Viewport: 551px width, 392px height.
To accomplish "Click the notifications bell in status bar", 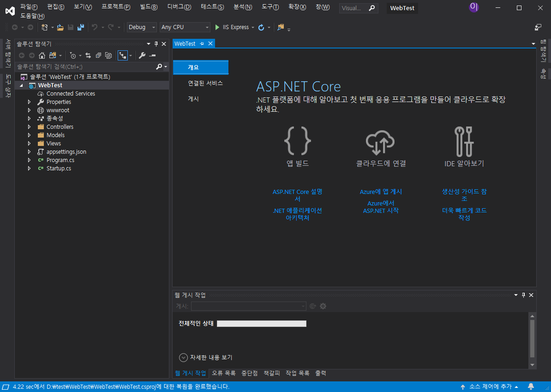I will pos(531,387).
